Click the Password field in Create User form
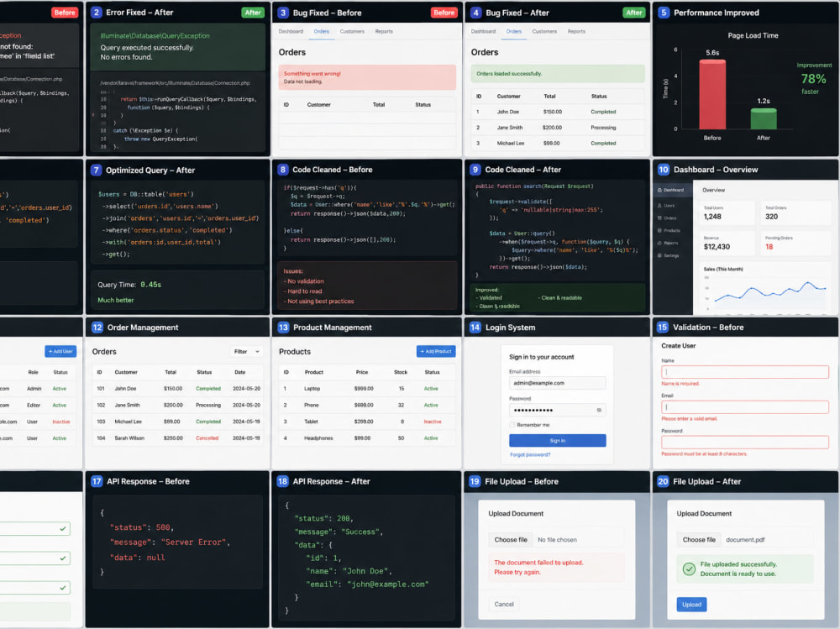840x629 pixels. pyautogui.click(x=745, y=443)
